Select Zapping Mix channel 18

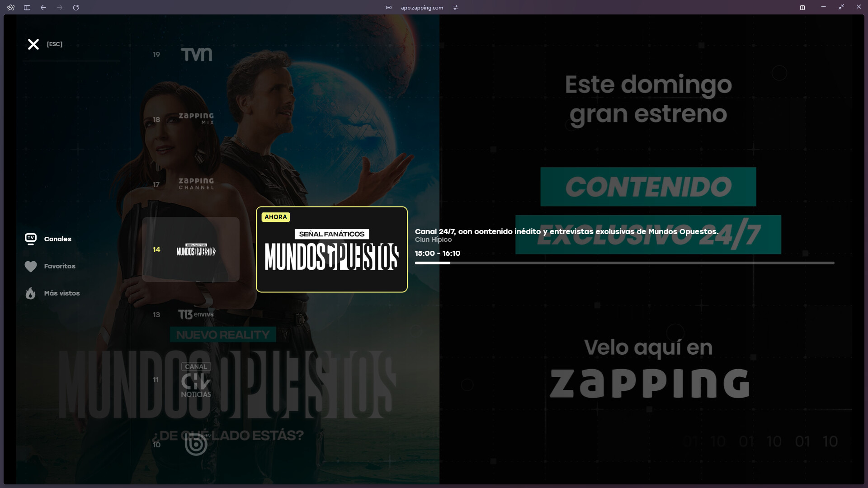click(196, 119)
